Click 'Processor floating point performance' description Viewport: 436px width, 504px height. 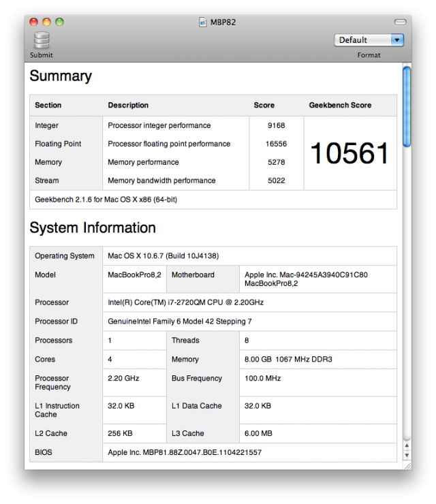coord(169,144)
